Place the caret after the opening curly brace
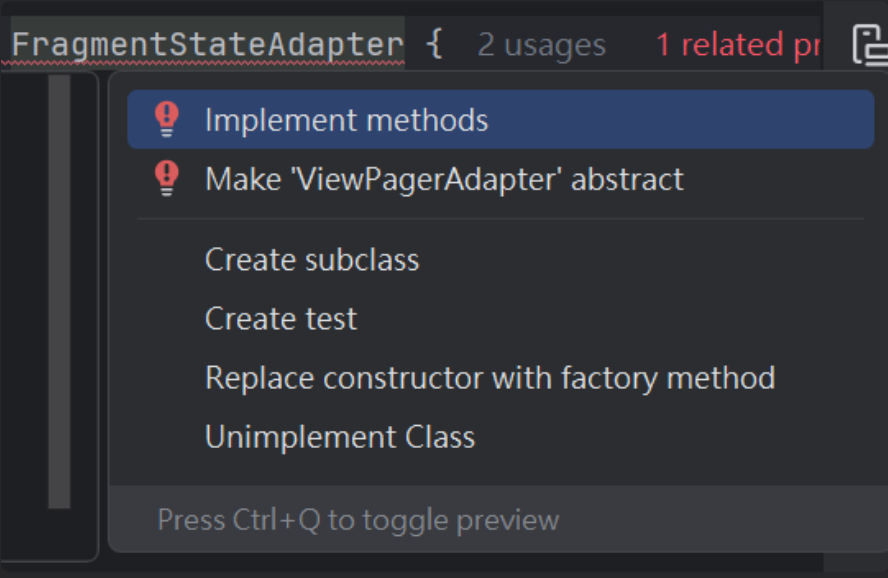 click(445, 45)
